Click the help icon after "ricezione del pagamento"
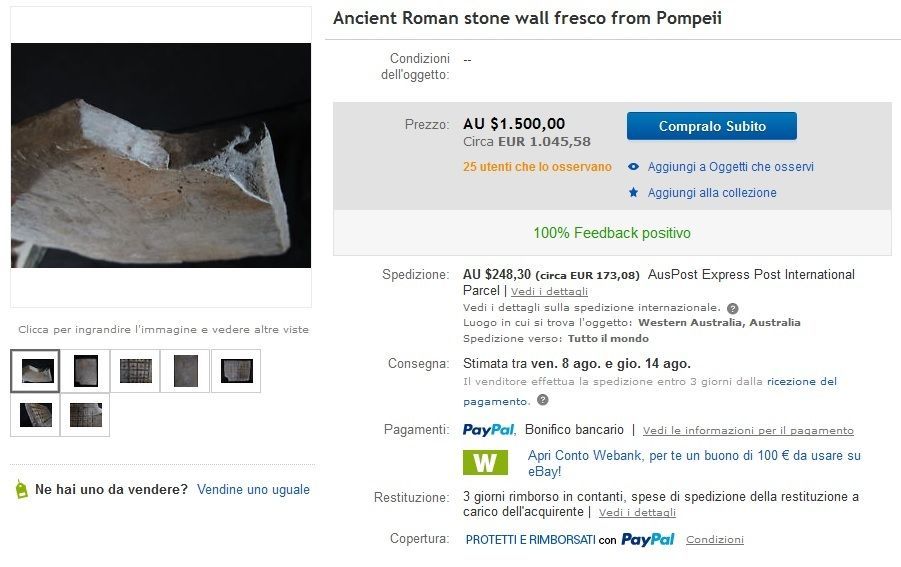Image resolution: width=901 pixels, height=567 pixels. pos(543,401)
